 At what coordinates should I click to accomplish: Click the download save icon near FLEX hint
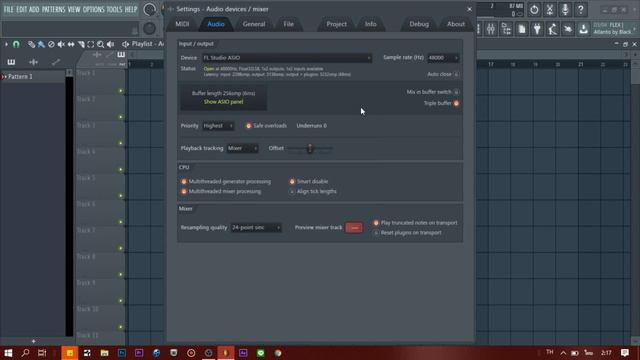coord(584,29)
